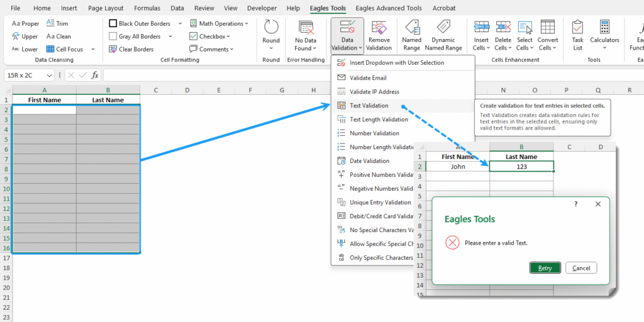Apply Upper case text tool

click(25, 36)
